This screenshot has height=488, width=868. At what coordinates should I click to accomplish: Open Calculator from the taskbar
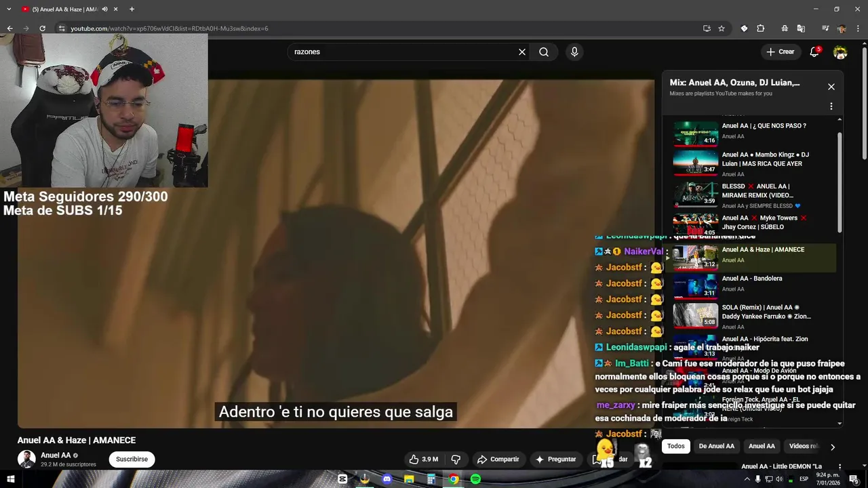click(431, 479)
